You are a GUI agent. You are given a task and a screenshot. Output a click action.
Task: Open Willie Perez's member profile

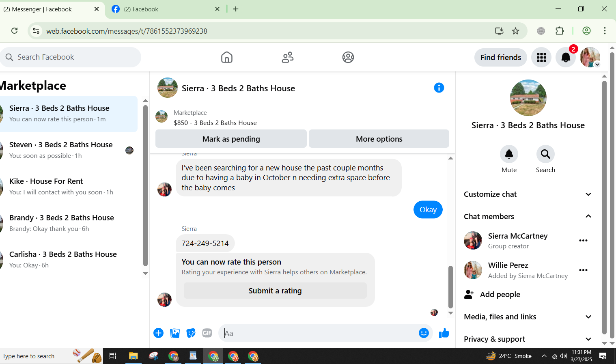516,270
